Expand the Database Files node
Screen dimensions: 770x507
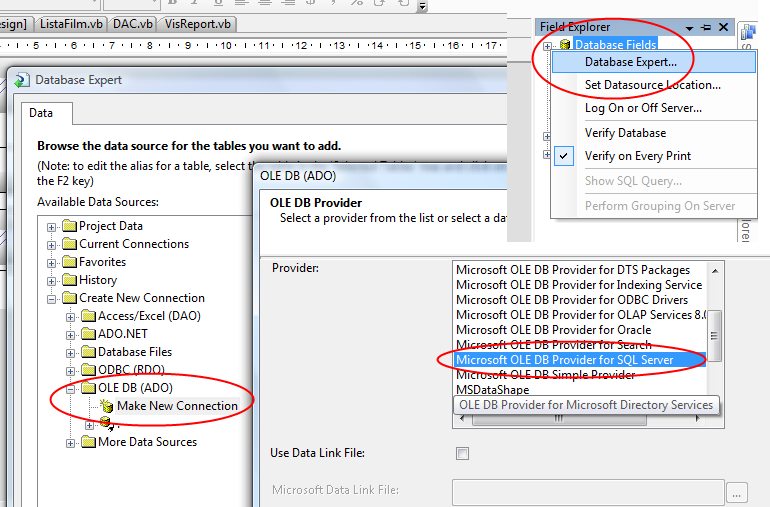pos(70,353)
